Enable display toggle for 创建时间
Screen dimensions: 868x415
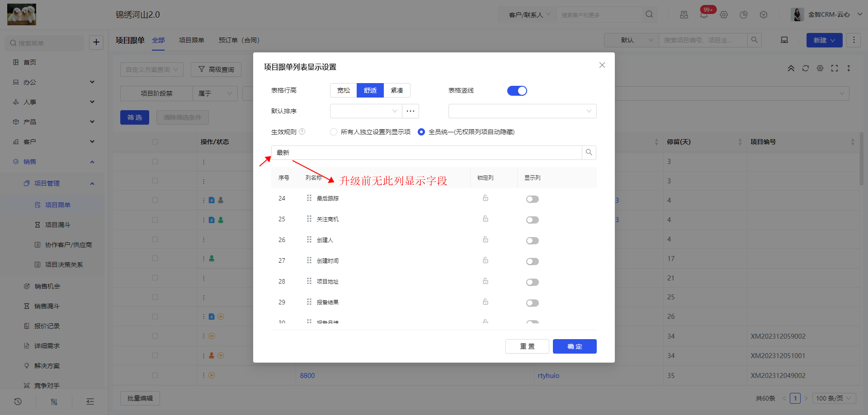click(533, 261)
